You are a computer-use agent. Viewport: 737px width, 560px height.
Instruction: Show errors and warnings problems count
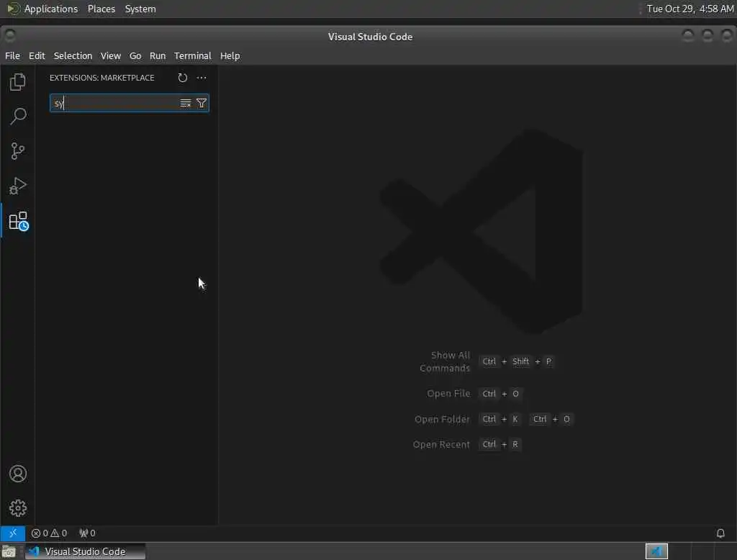[49, 533]
